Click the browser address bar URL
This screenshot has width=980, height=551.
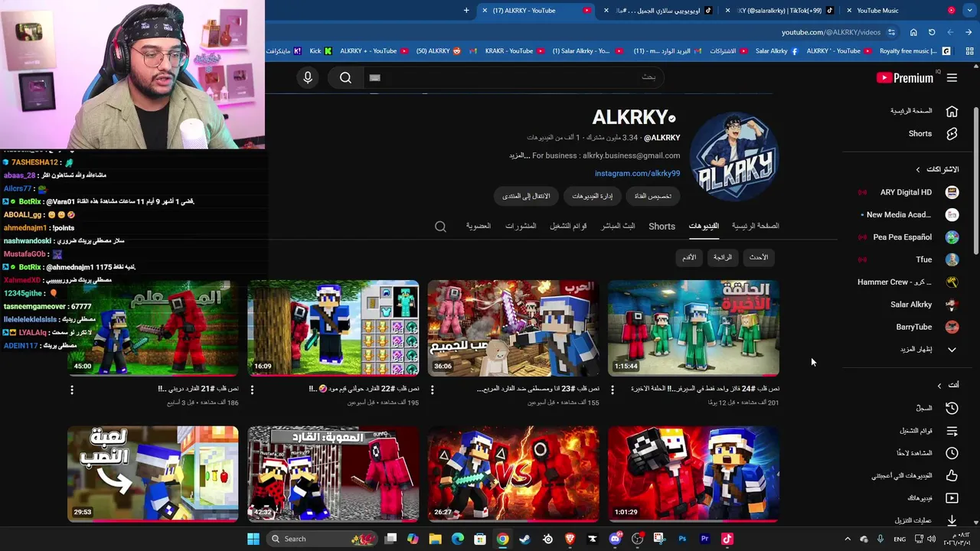(831, 32)
